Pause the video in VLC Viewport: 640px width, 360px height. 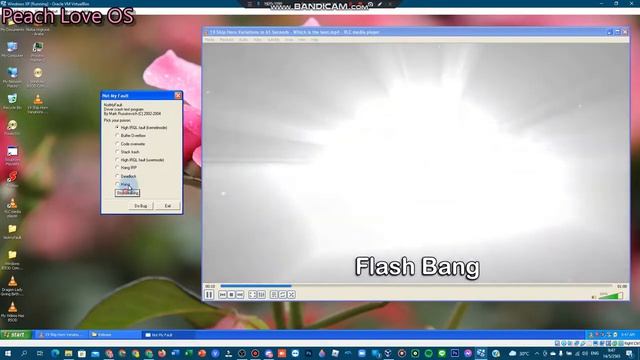point(209,295)
